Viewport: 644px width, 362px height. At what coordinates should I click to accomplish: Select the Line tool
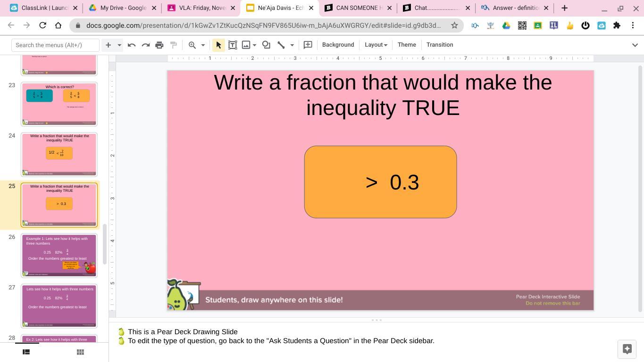click(x=281, y=45)
